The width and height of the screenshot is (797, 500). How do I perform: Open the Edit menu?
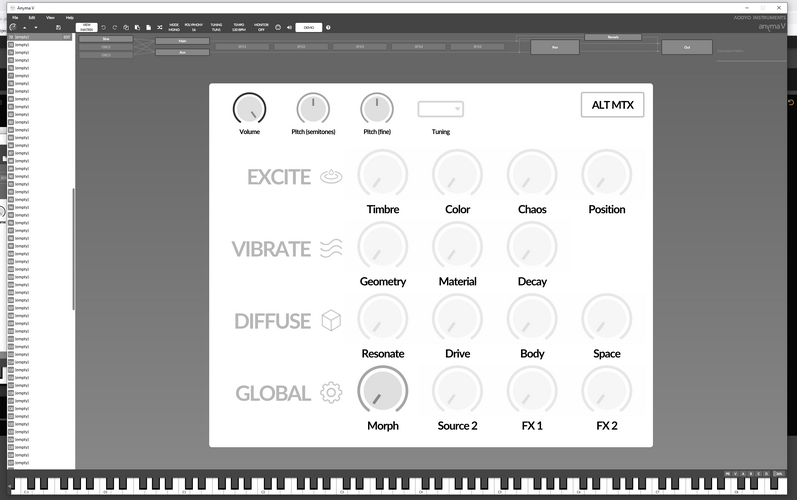32,18
